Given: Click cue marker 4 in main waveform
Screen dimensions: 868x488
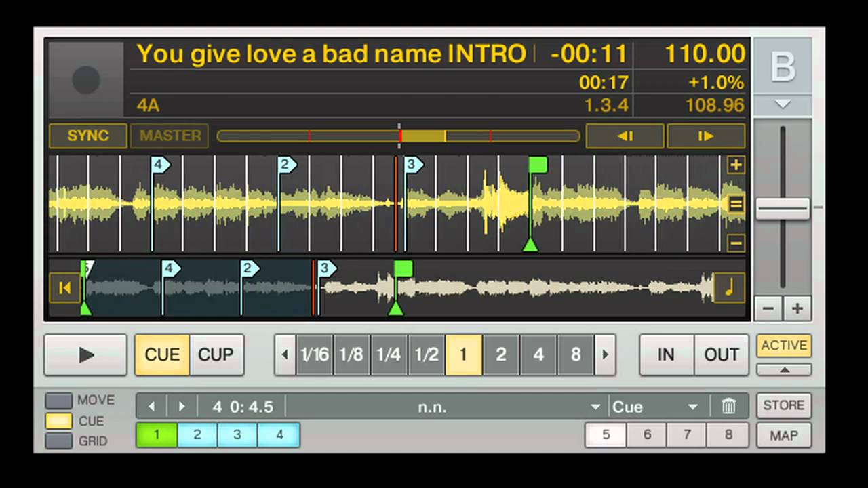Looking at the screenshot, I should [x=160, y=164].
